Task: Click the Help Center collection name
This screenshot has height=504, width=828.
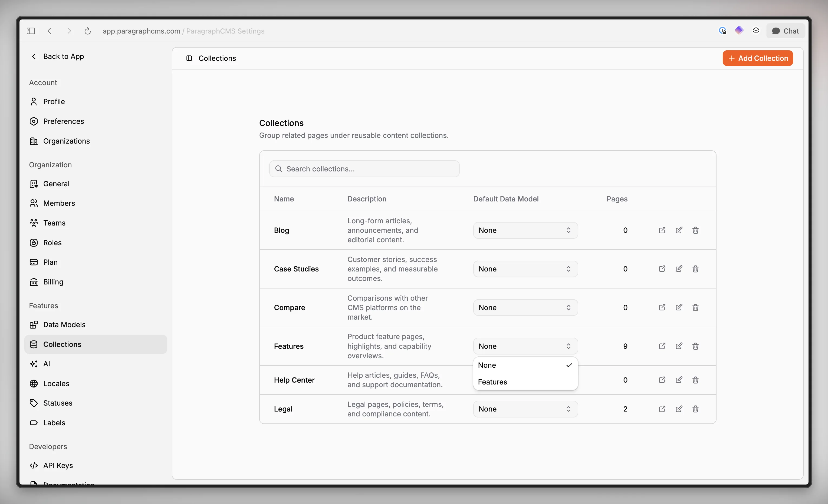Action: [x=294, y=380]
